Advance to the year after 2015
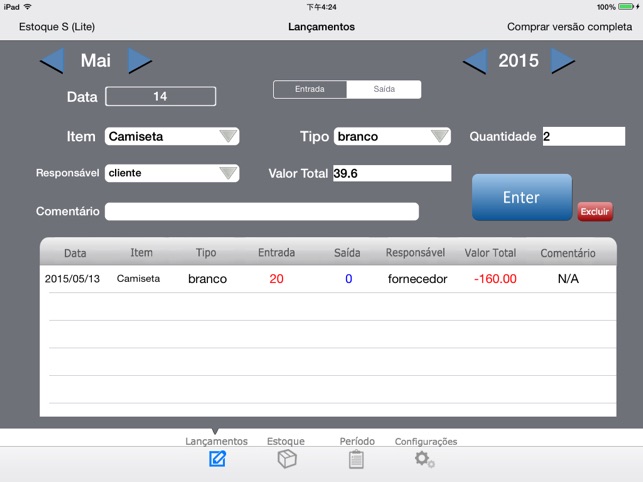 [x=563, y=61]
